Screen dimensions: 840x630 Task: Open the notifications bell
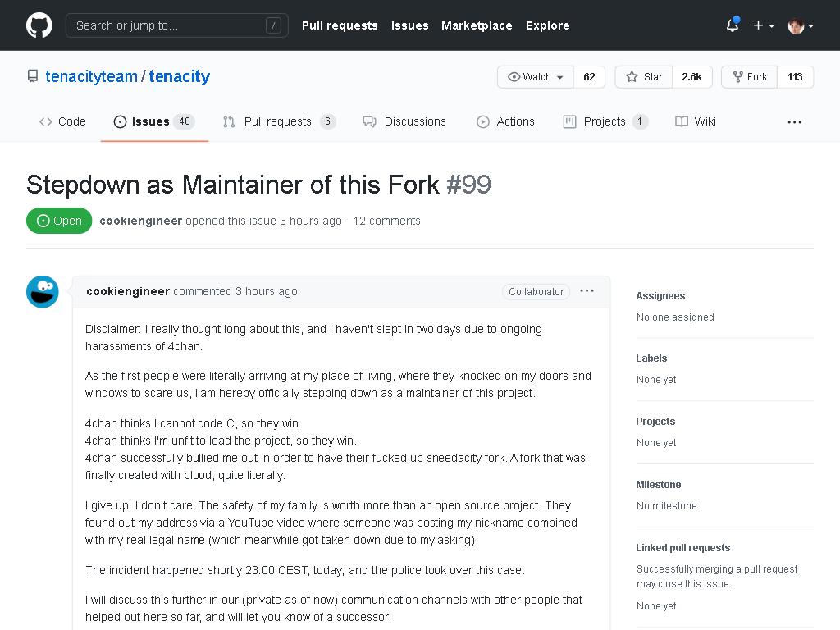733,25
